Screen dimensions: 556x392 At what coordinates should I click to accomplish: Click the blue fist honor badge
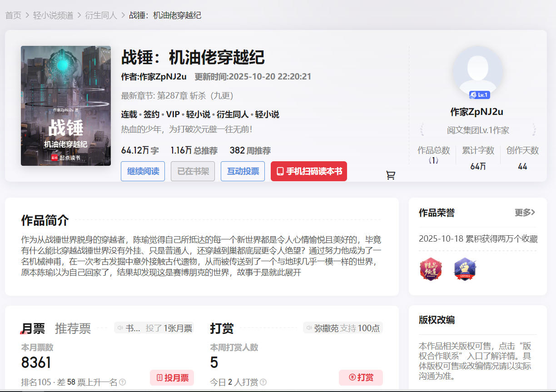point(465,270)
